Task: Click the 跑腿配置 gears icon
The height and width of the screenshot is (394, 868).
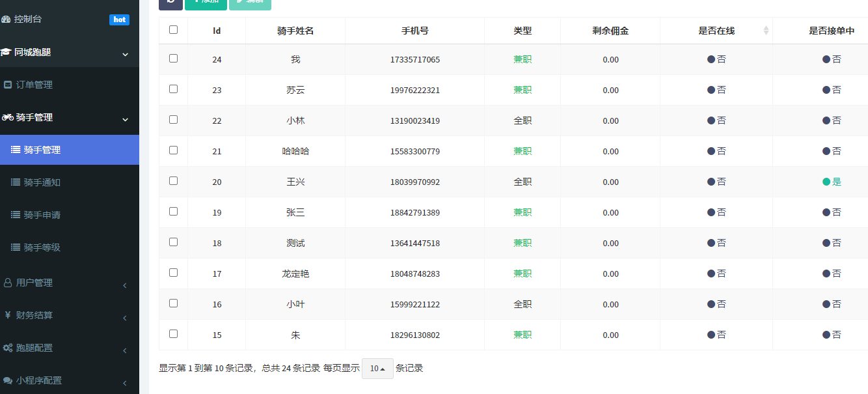Action: click(x=8, y=348)
